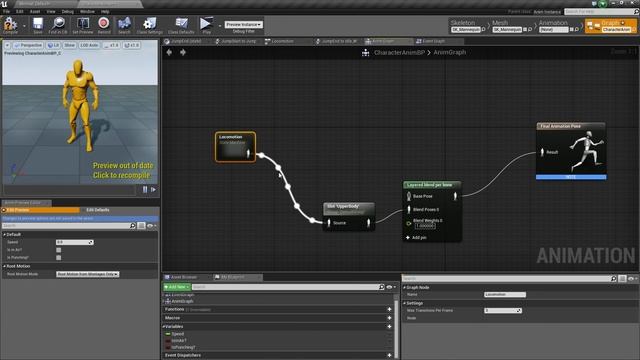Viewport: 640px width, 360px height.
Task: Switch to the Skeleton editor mode
Action: (x=463, y=23)
